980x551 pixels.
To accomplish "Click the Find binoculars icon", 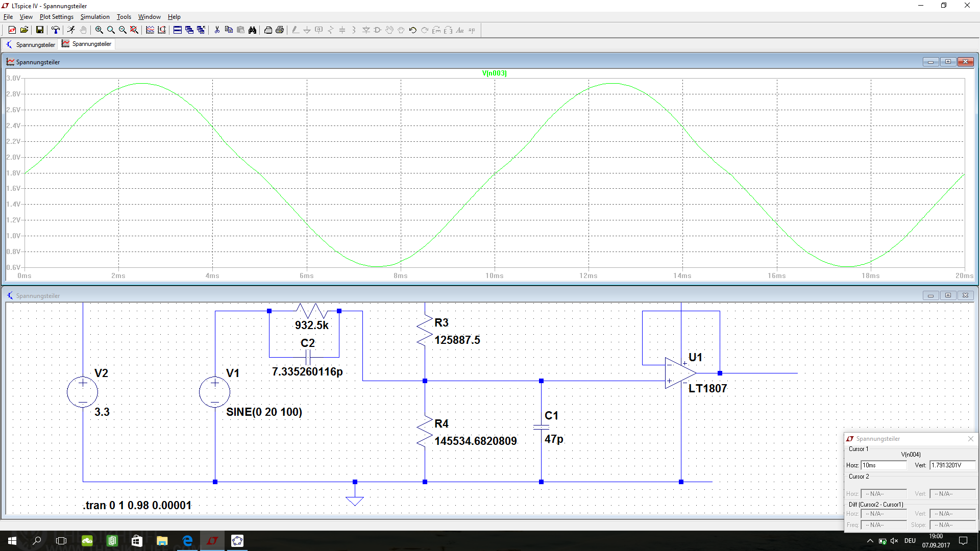I will [x=252, y=30].
